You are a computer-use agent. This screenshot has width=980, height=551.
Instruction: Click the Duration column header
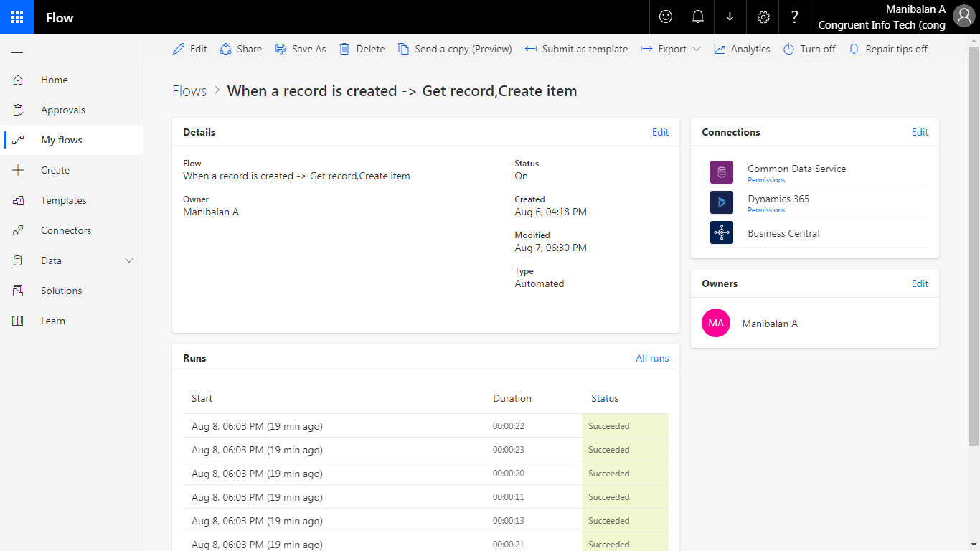tap(512, 398)
